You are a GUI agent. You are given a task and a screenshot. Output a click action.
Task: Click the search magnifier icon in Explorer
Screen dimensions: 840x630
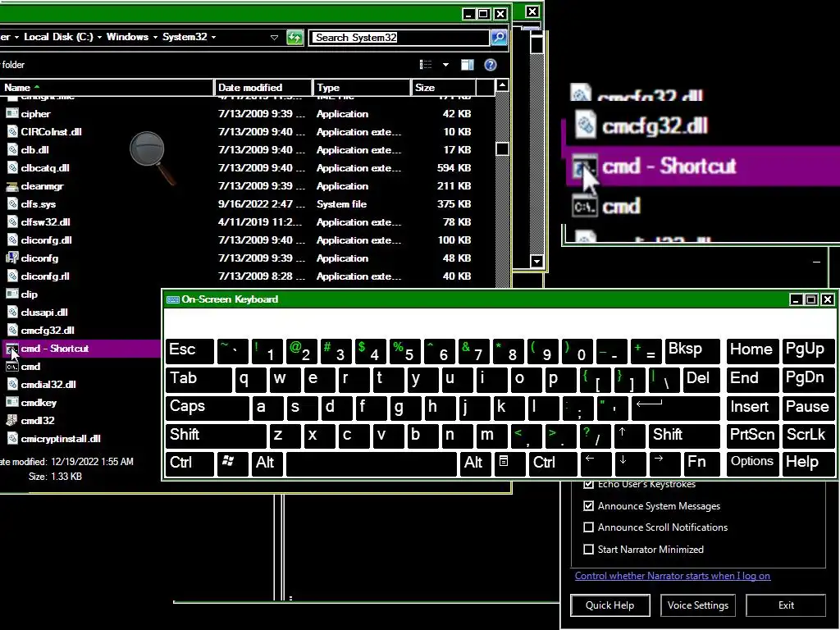tap(499, 37)
